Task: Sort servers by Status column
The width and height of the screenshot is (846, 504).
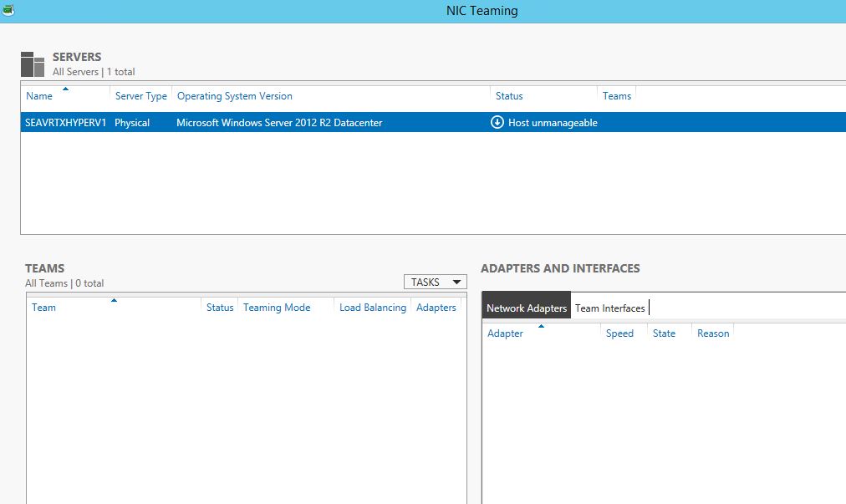Action: pos(509,96)
